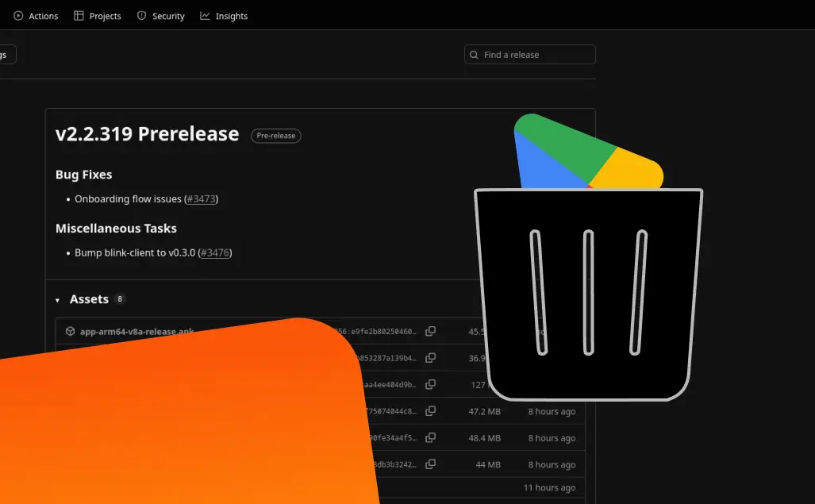815x504 pixels.
Task: Open the v2.2.319 Prerelease title link
Action: click(147, 134)
